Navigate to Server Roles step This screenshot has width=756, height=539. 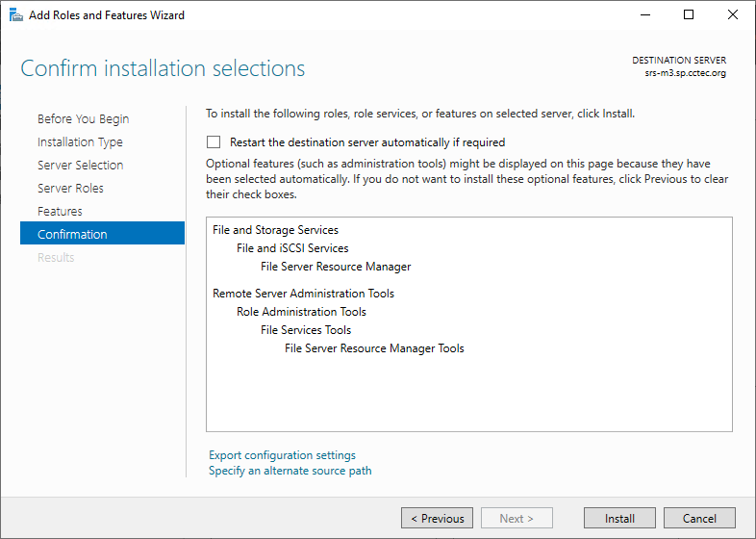70,189
